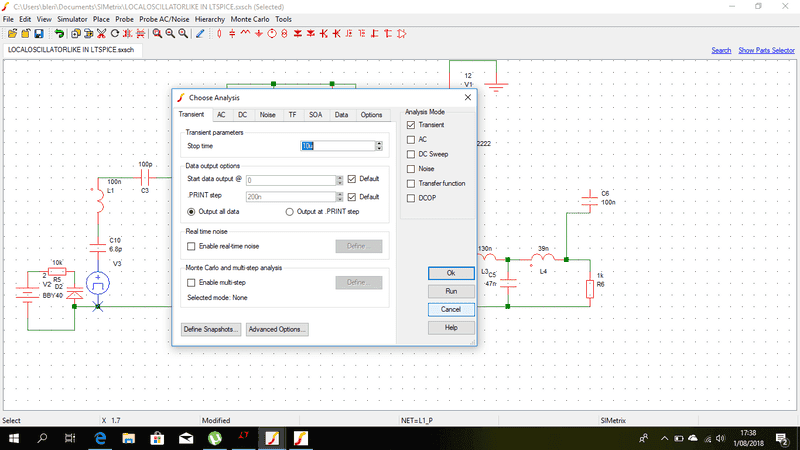Click into the Stop time field
The height and width of the screenshot is (450, 800).
pos(337,146)
